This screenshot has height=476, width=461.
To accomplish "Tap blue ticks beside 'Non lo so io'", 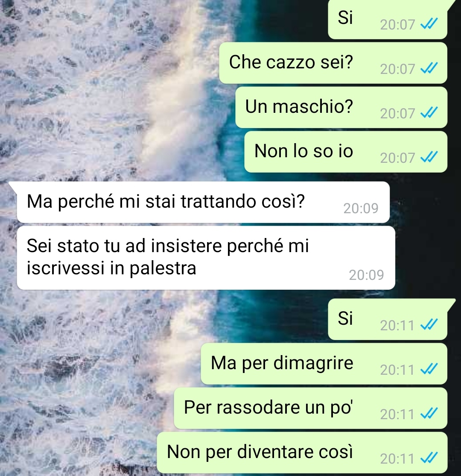I will 429,157.
